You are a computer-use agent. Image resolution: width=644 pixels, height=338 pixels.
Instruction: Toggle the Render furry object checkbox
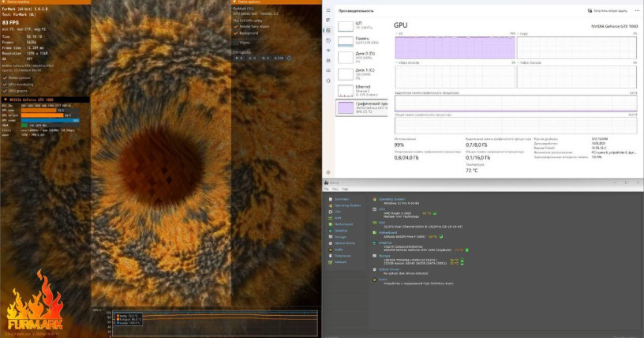[235, 26]
